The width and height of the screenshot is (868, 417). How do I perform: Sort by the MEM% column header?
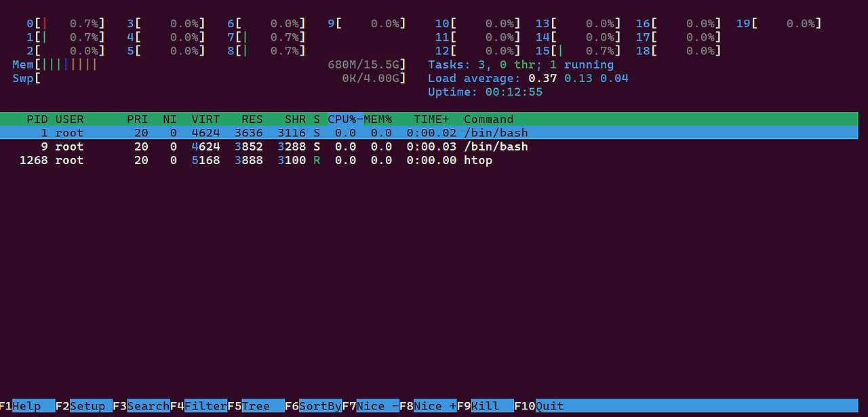click(x=377, y=119)
